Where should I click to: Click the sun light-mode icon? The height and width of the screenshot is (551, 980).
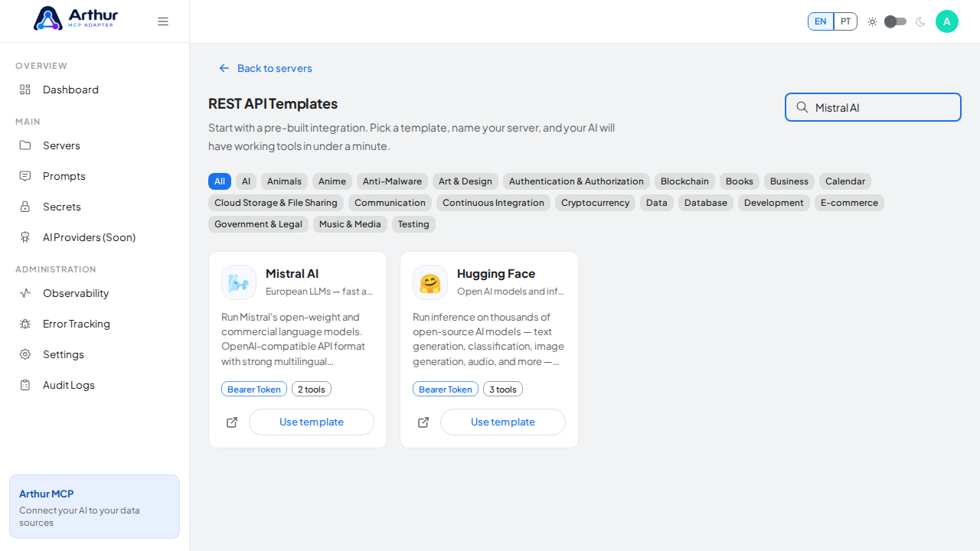872,21
